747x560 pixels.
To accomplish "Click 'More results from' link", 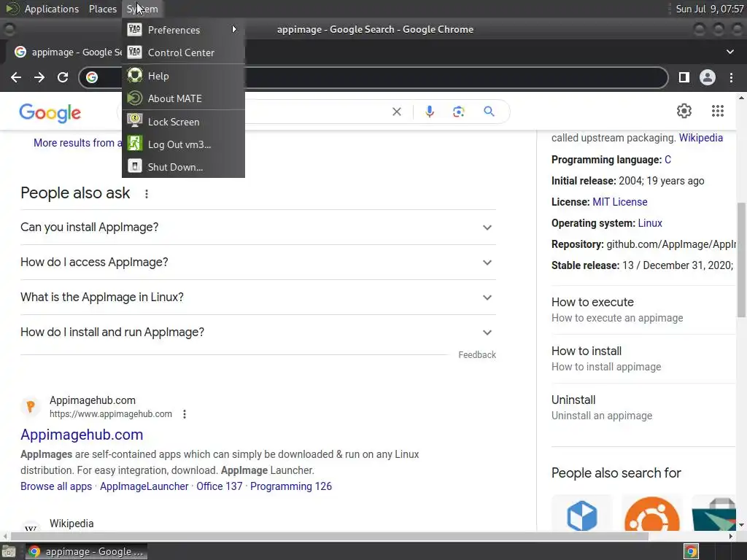I will coord(77,143).
